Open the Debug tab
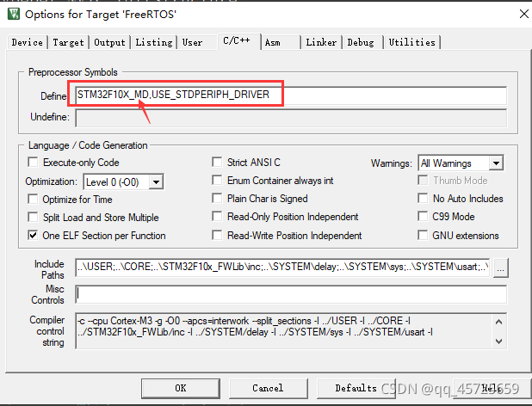This screenshot has width=532, height=406. pyautogui.click(x=362, y=43)
